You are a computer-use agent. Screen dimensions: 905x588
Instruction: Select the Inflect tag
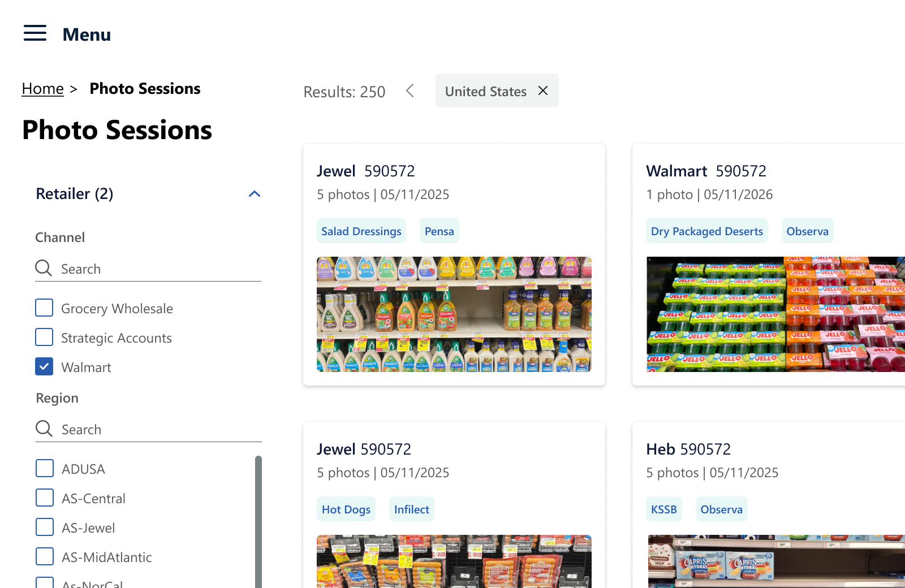point(412,509)
